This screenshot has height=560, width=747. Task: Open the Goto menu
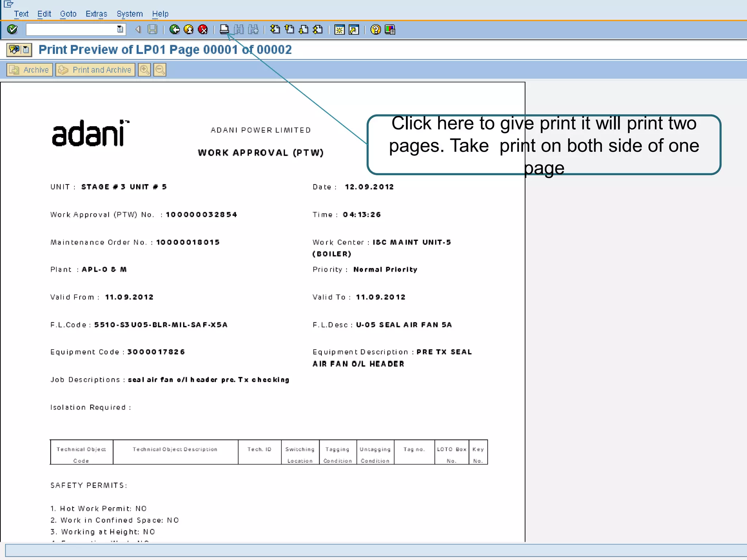[x=68, y=14]
